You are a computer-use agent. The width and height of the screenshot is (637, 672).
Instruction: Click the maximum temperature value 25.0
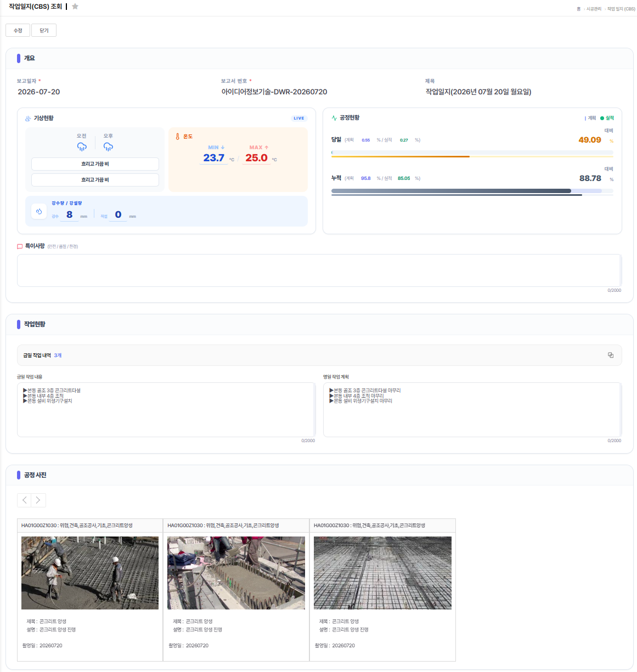[x=256, y=158]
